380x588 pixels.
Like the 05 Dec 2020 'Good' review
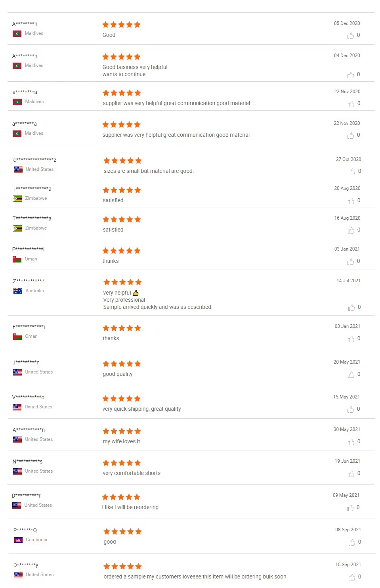click(351, 36)
